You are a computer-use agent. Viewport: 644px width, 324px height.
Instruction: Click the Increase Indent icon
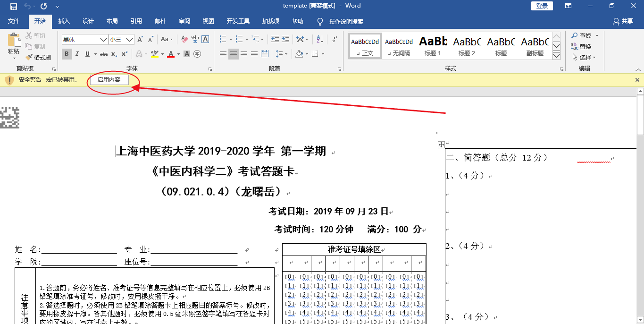coord(285,40)
